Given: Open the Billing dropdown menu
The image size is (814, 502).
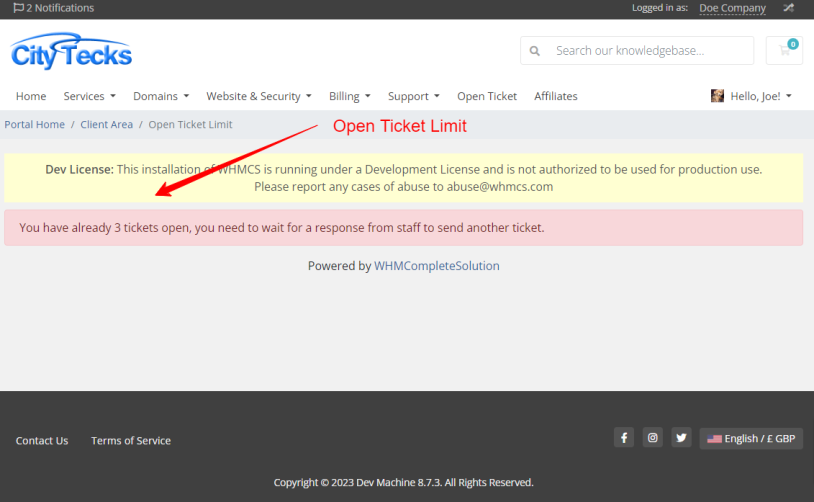Looking at the screenshot, I should (x=349, y=96).
